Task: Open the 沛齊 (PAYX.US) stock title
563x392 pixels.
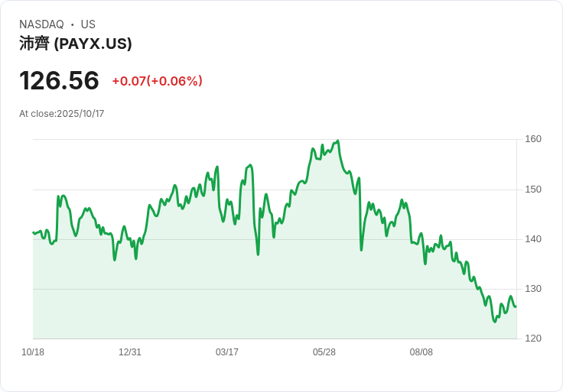Action: click(76, 44)
